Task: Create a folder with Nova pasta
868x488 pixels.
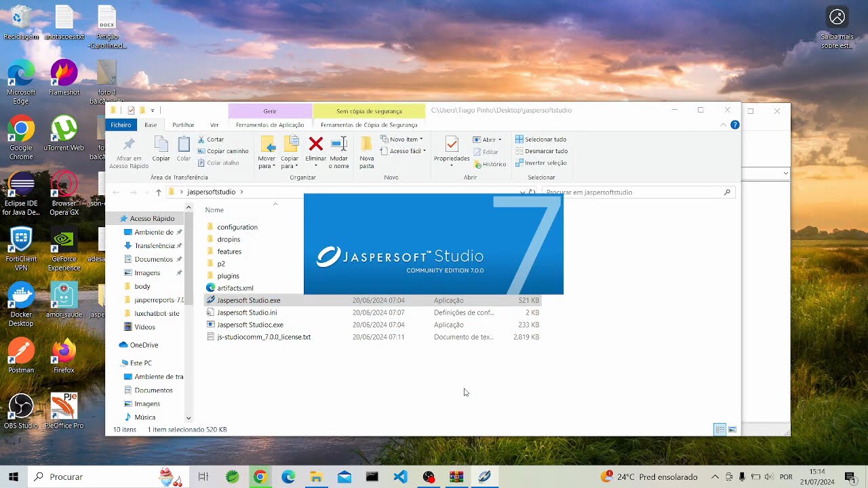Action: [x=366, y=152]
